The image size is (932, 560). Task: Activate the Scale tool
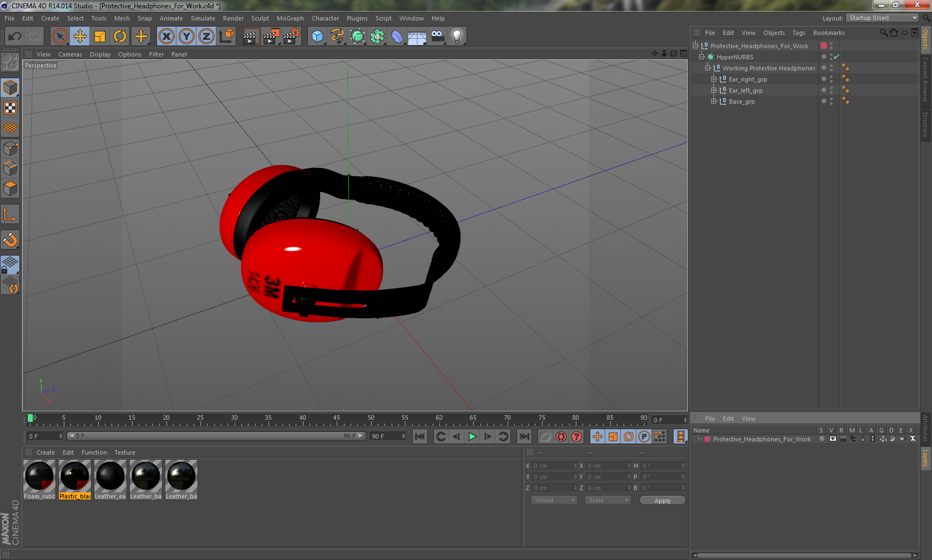100,37
